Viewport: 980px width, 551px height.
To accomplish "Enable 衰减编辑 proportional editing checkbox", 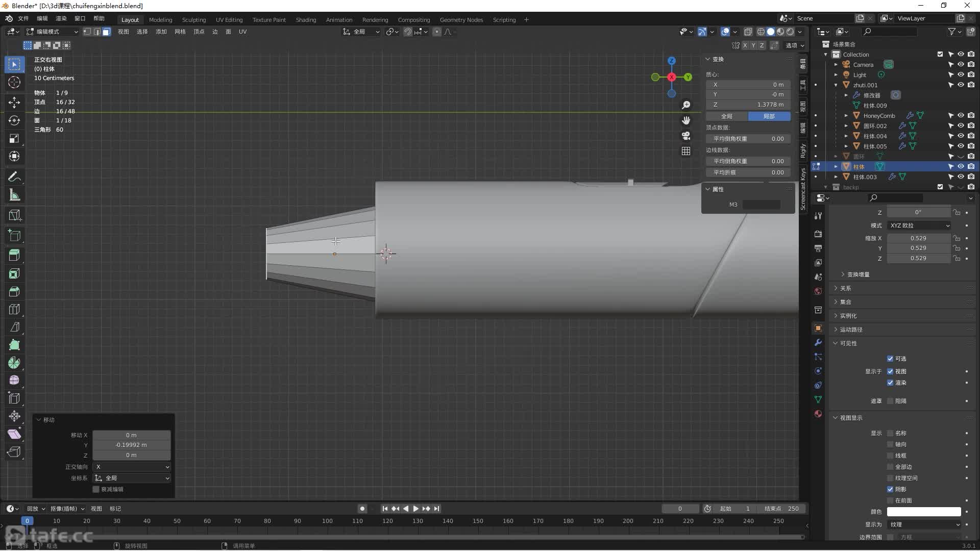I will (96, 489).
